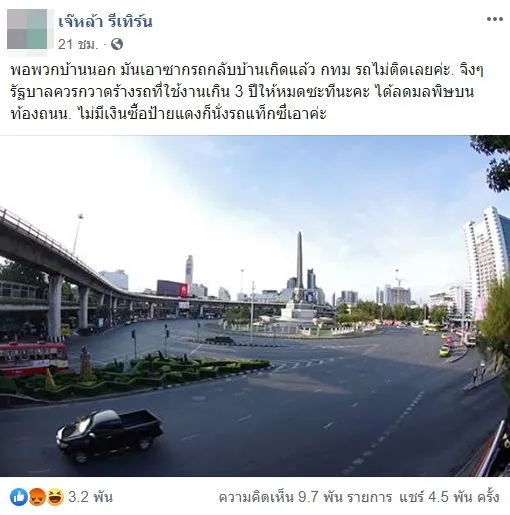Click the post caption text starting พอพวกบ้านนอก
This screenshot has height=515, width=510.
pos(247,92)
